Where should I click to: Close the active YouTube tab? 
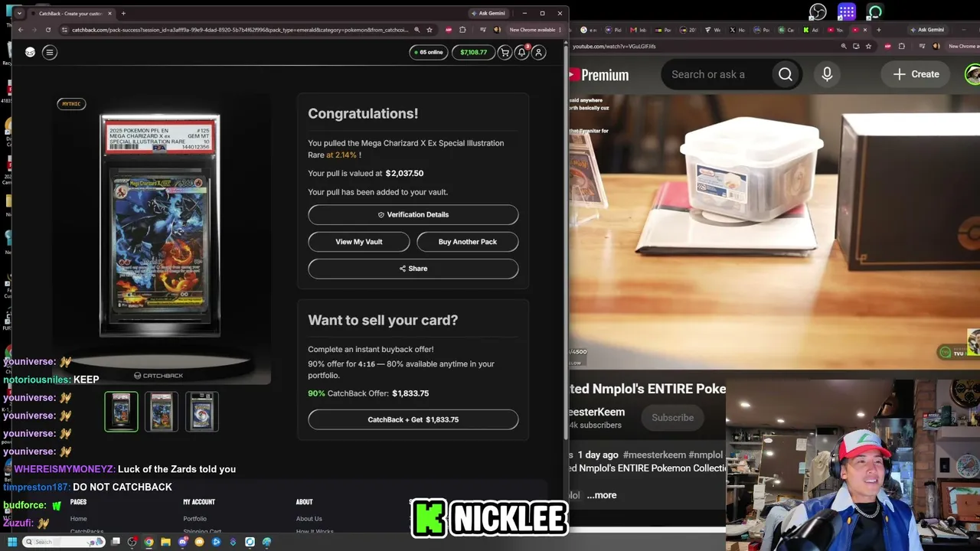click(865, 30)
